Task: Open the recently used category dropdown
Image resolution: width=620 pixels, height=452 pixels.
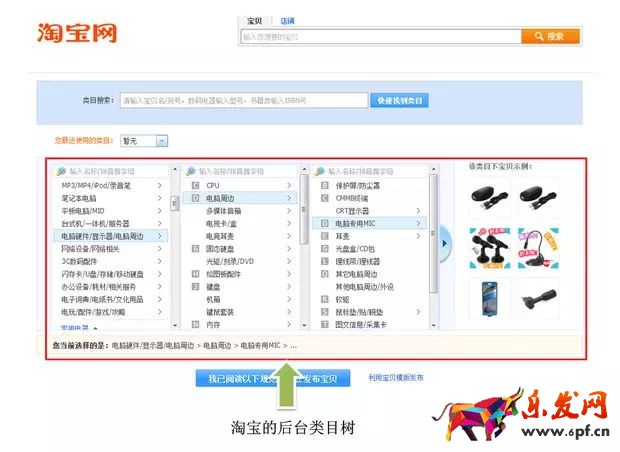Action: pos(145,141)
